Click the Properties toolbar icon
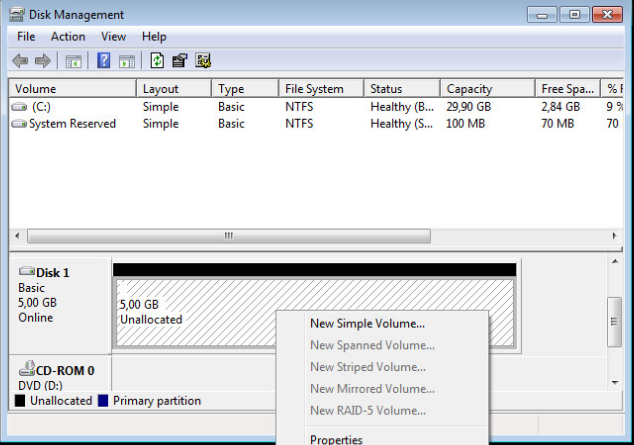This screenshot has height=445, width=634. coord(180,61)
